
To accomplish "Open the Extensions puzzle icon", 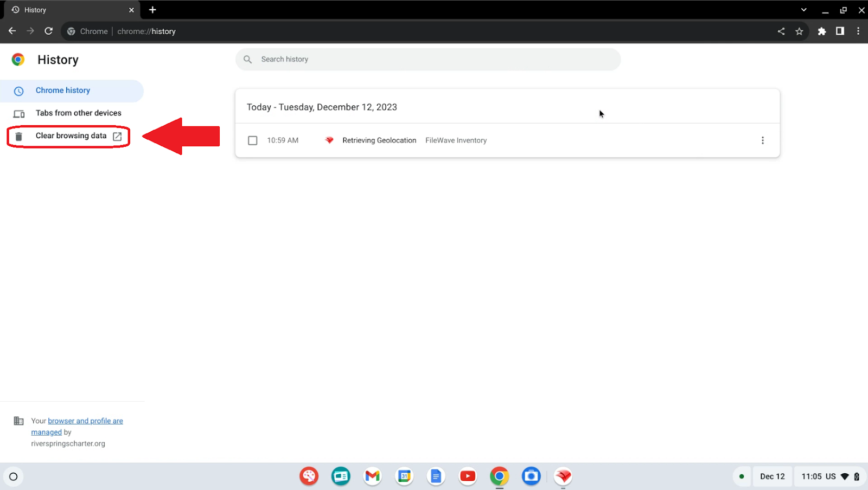I will (x=822, y=31).
